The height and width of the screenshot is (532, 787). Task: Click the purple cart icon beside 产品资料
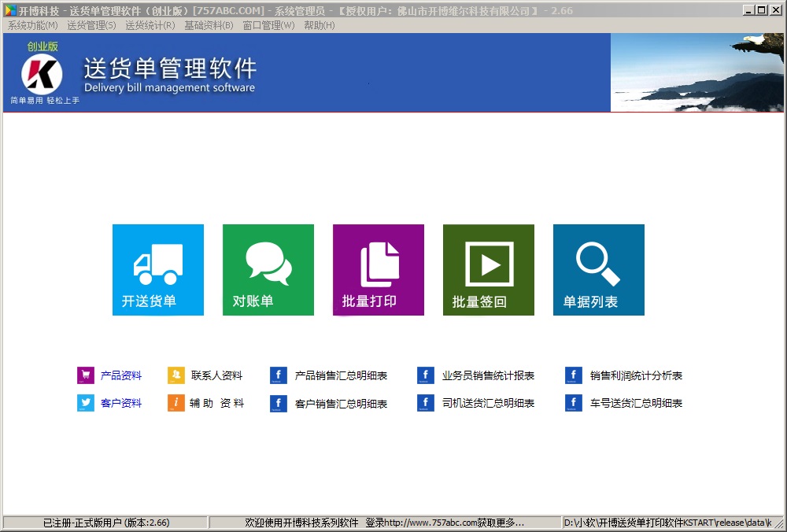click(x=85, y=375)
